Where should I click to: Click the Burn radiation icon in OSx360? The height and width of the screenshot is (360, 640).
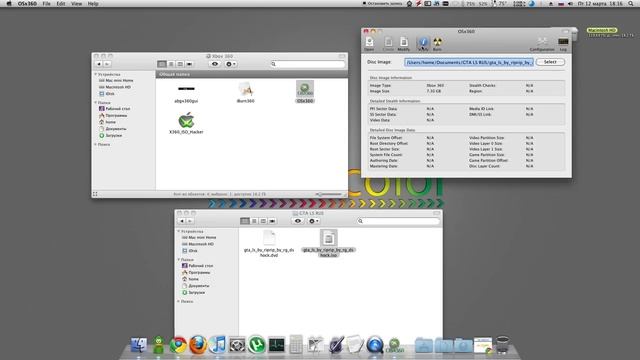(437, 44)
